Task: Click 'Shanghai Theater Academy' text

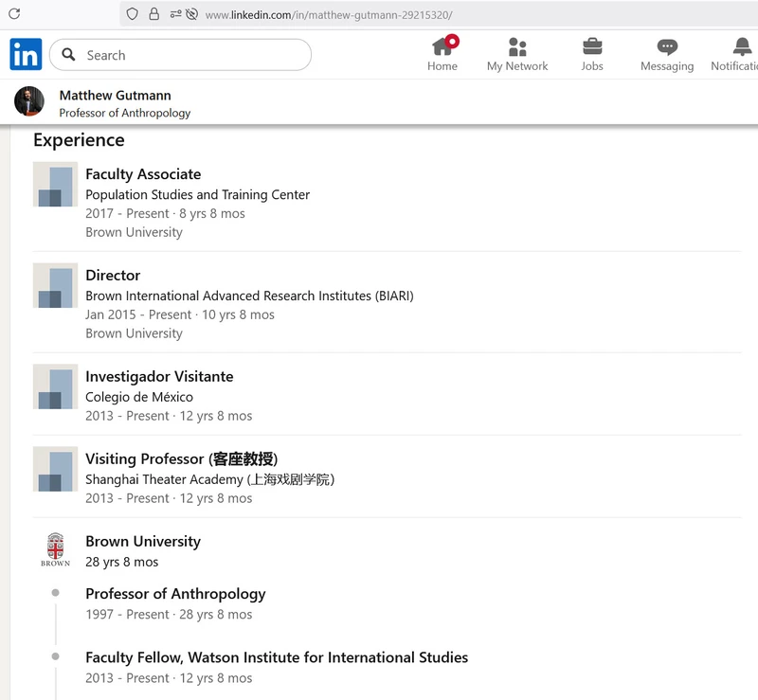Action: pyautogui.click(x=164, y=479)
